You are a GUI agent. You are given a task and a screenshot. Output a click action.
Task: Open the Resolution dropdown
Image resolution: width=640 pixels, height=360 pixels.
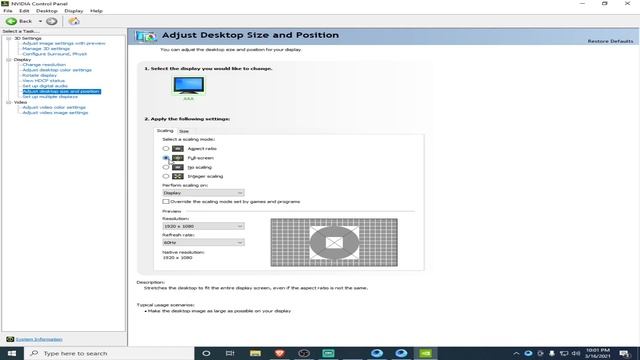pos(203,226)
